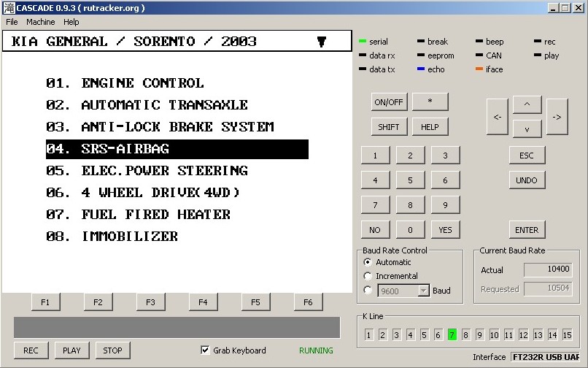Viewport: 588px width, 368px height.
Task: Select highlighted 04. SRS-AIRBAG entry
Action: pyautogui.click(x=177, y=149)
